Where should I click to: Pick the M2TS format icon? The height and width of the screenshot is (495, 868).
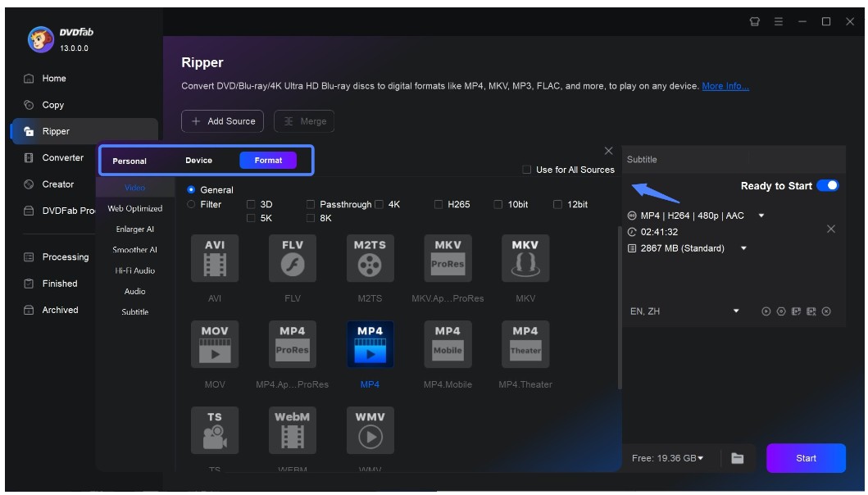[370, 258]
